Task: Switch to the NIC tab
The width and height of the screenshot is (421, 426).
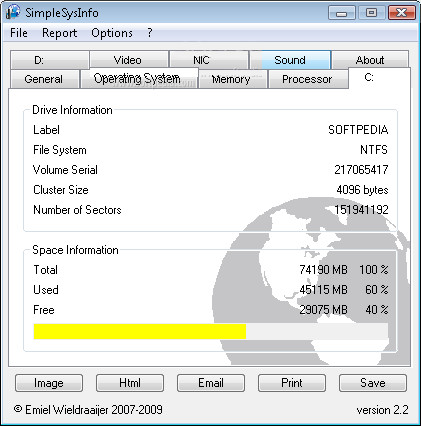Action: tap(209, 60)
